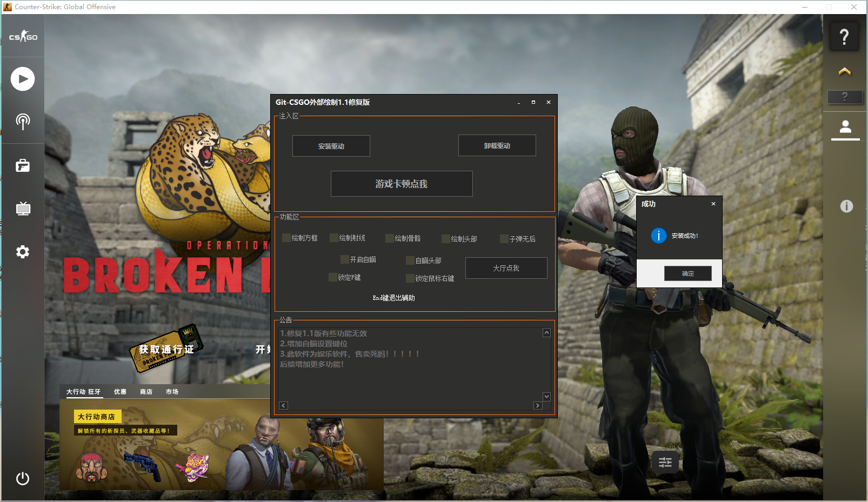Switch to the 市场 tab
The width and height of the screenshot is (868, 502).
pos(172,392)
